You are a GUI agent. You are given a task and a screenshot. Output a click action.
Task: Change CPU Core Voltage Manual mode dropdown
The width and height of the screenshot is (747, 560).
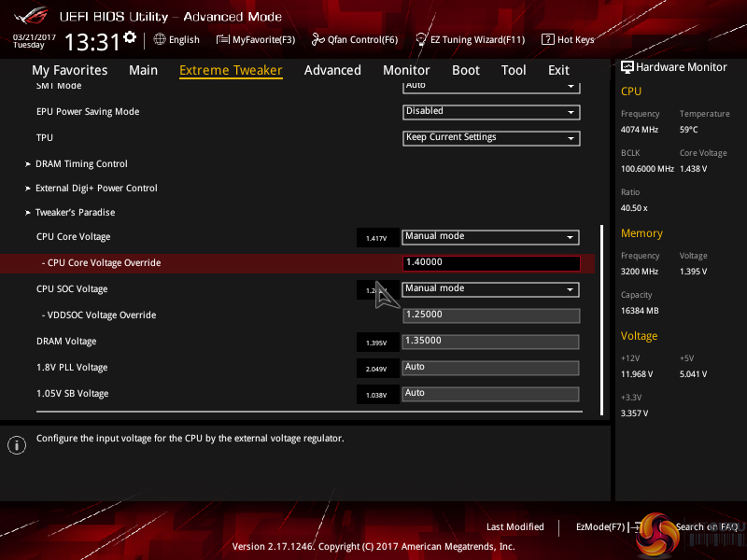click(x=491, y=237)
